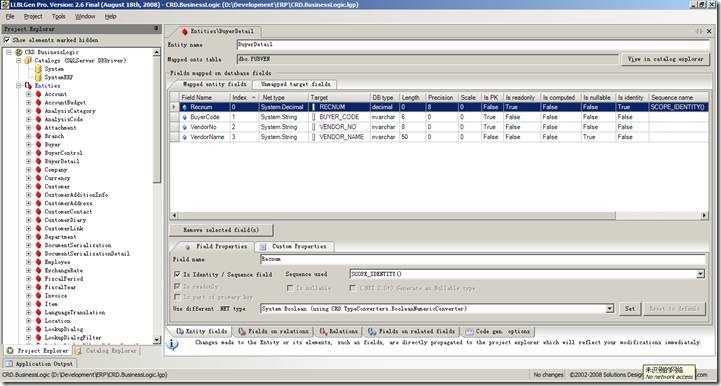Open the Tools menu

(59, 17)
